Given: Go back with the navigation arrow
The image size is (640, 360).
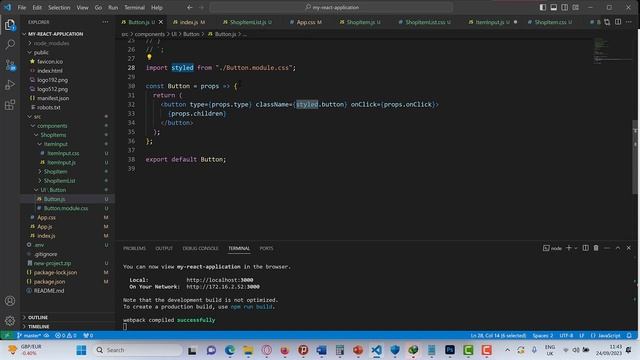Looking at the screenshot, I should point(190,7).
